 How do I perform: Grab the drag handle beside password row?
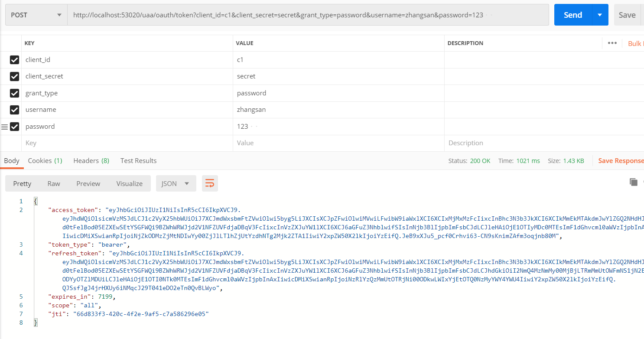coord(5,127)
